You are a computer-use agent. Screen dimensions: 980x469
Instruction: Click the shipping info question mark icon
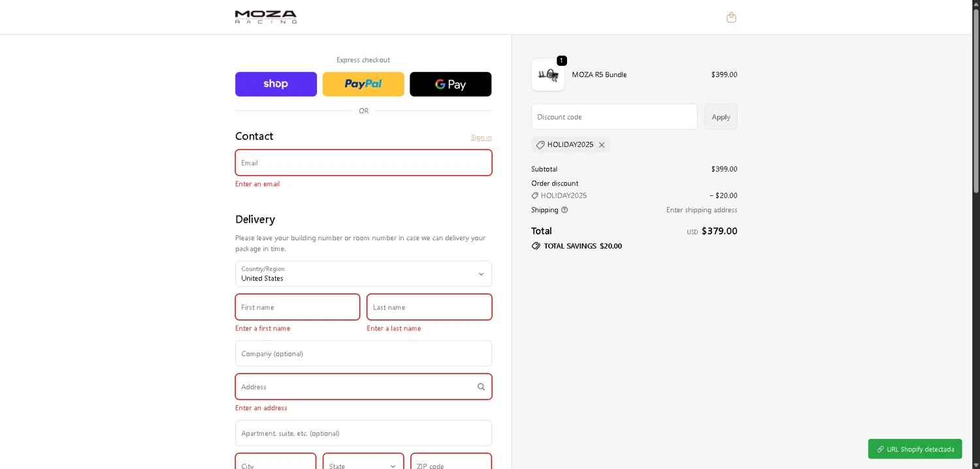tap(564, 210)
